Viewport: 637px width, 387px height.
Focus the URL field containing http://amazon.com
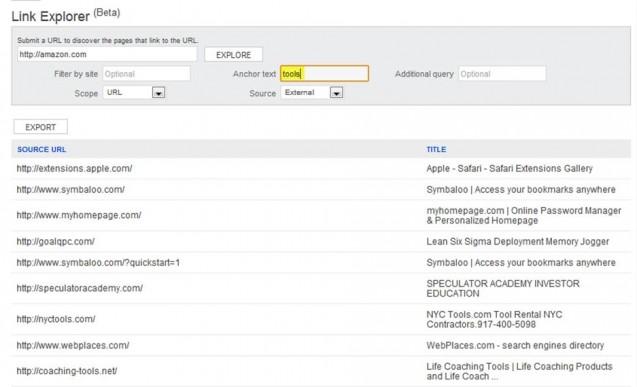[107, 54]
